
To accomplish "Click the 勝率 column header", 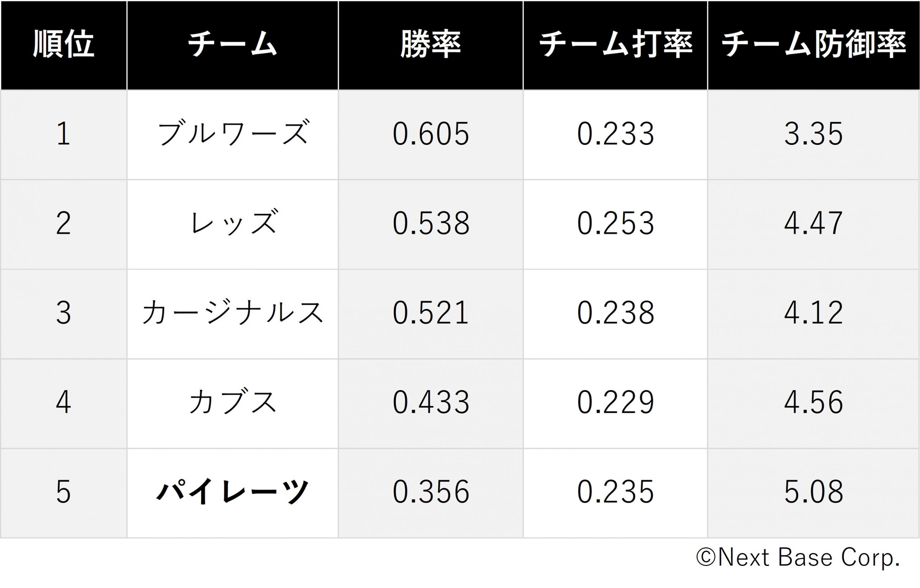I will 431,45.
